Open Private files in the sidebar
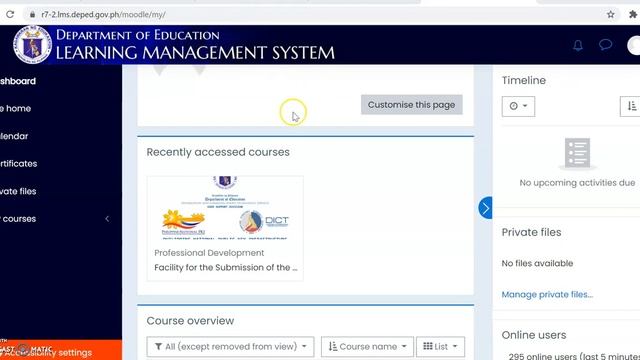The height and width of the screenshot is (360, 640). pyautogui.click(x=18, y=191)
